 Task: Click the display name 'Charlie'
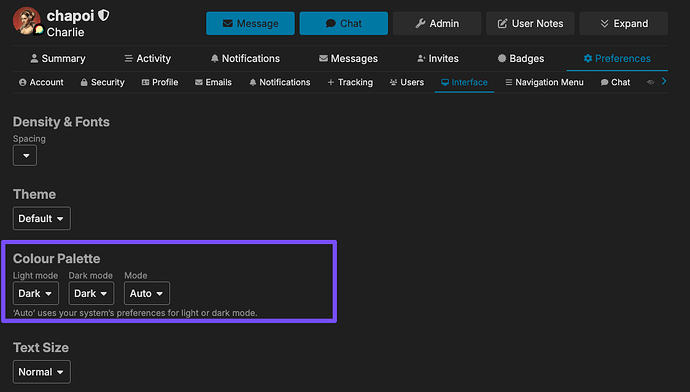(x=65, y=32)
